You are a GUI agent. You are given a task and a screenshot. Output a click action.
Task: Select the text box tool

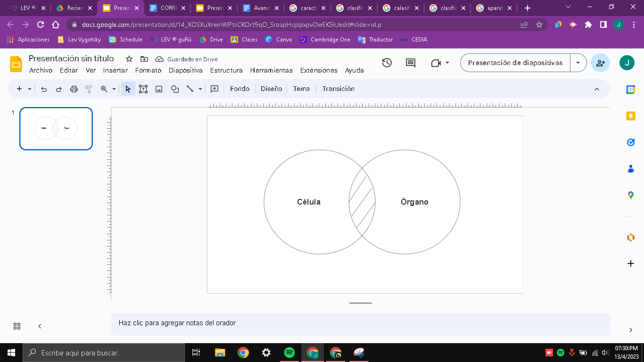[x=143, y=89]
